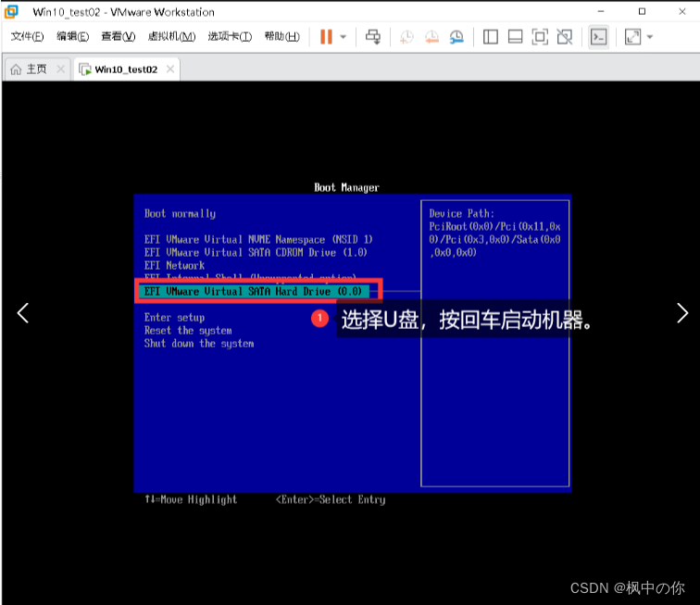Select Shut down the system entry
Viewport: 700px width, 605px height.
[199, 343]
